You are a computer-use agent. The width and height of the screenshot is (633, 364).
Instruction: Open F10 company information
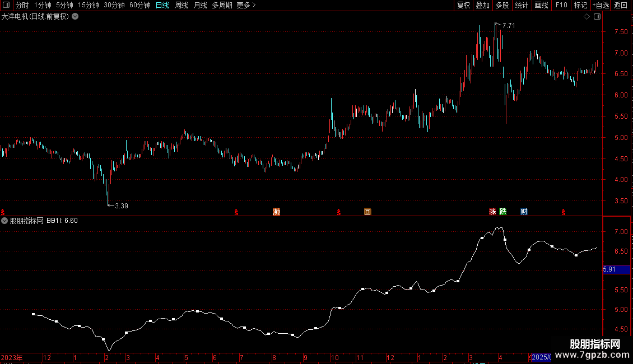[x=561, y=5]
